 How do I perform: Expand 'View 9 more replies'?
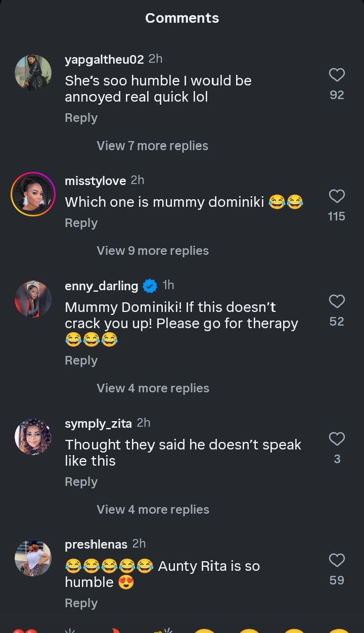(x=152, y=251)
